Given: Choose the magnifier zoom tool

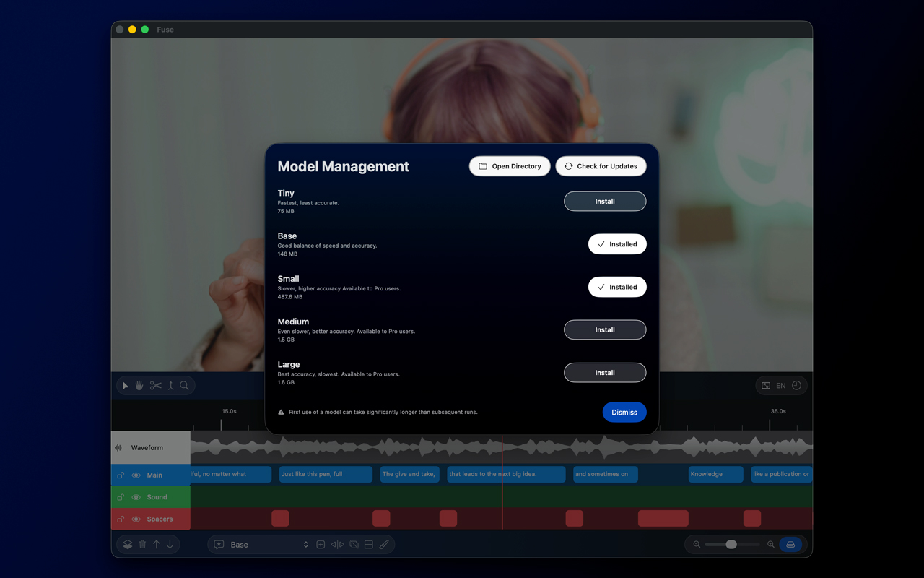Looking at the screenshot, I should point(185,386).
